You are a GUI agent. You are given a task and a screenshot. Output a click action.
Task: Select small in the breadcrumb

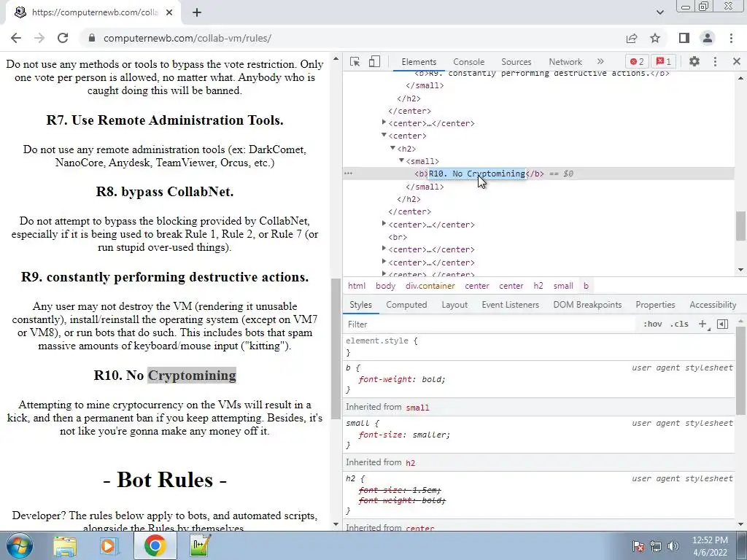[x=563, y=286]
